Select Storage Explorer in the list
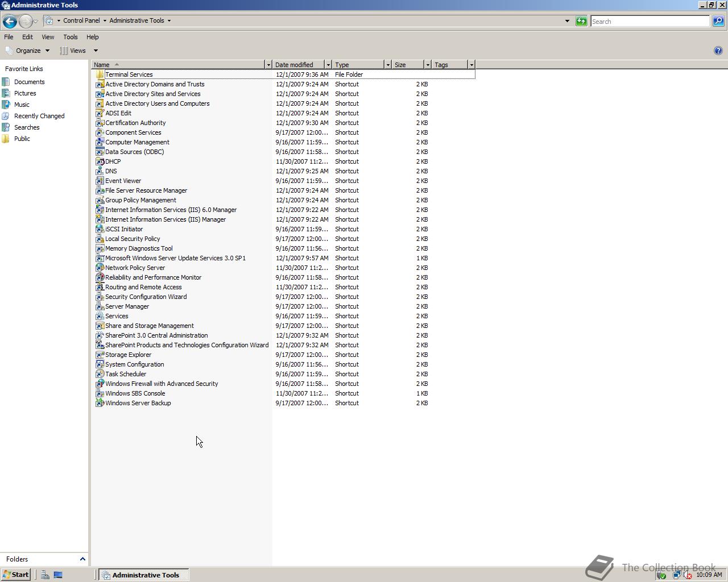Screen dimensions: 728x582 point(128,355)
